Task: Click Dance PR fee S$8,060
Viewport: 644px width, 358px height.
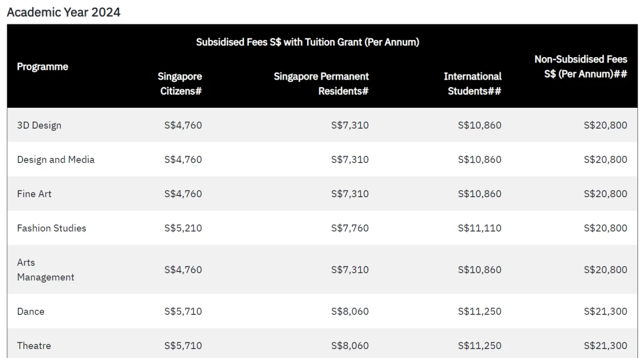Action: 350,312
